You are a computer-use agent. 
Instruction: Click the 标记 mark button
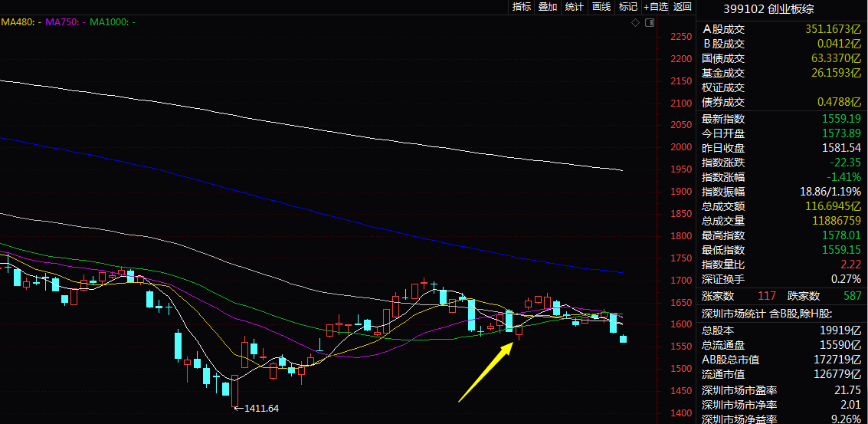(627, 7)
